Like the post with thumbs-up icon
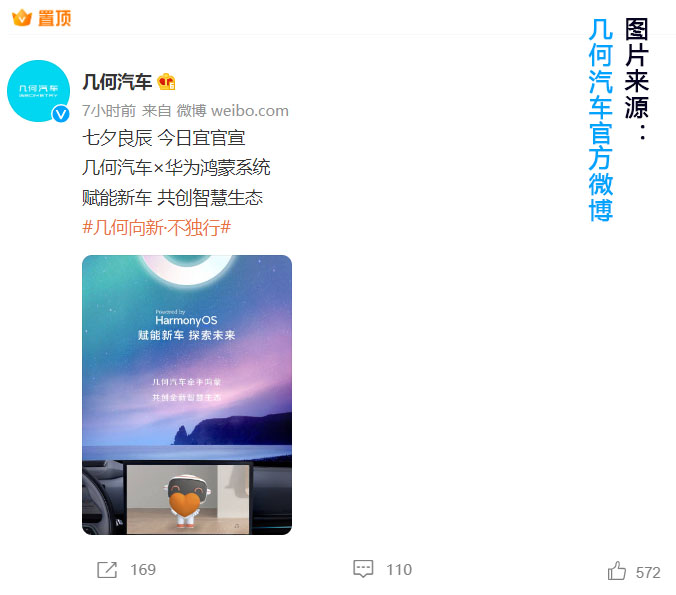This screenshot has width=676, height=595. 617,571
